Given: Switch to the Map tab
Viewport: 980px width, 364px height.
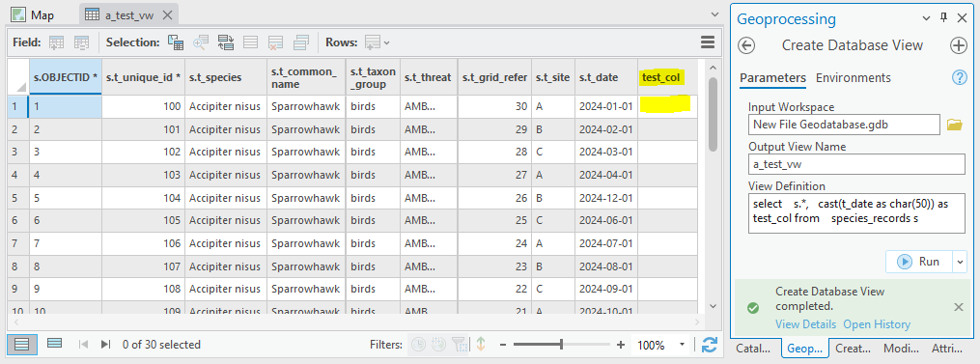Looking at the screenshot, I should (x=33, y=15).
